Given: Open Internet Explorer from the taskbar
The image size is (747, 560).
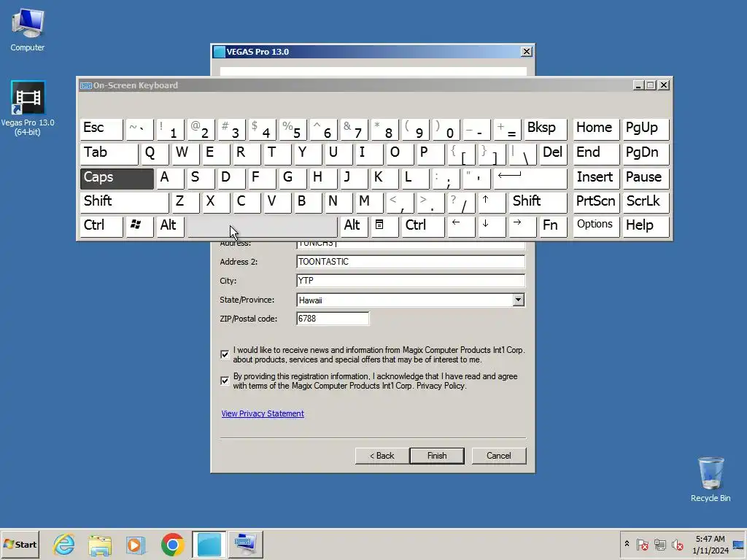Looking at the screenshot, I should click(x=64, y=544).
